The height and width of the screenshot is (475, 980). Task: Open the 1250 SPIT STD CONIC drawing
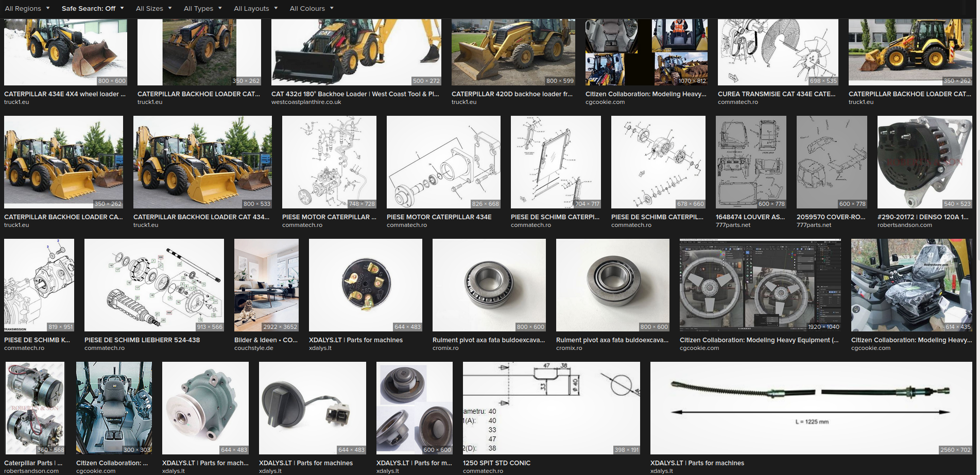click(x=552, y=408)
